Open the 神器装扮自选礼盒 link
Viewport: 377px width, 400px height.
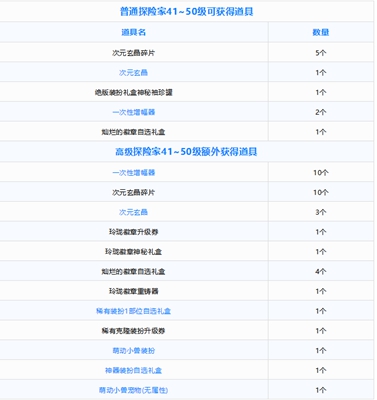pos(133,370)
